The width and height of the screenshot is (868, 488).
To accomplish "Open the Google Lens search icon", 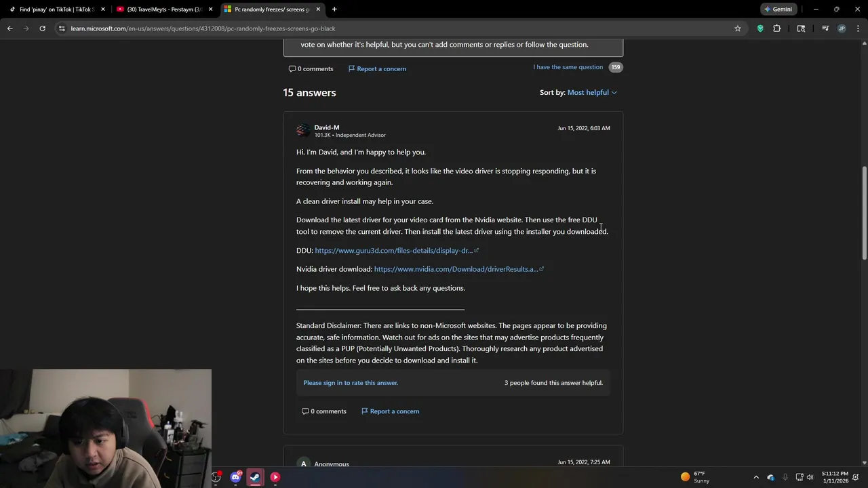I will 801,28.
